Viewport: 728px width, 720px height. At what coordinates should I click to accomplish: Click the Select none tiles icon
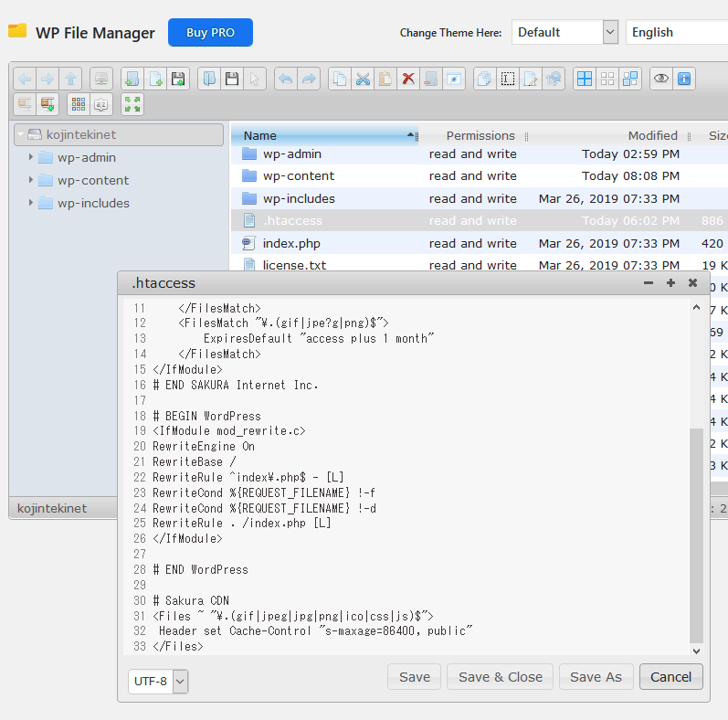pos(607,79)
